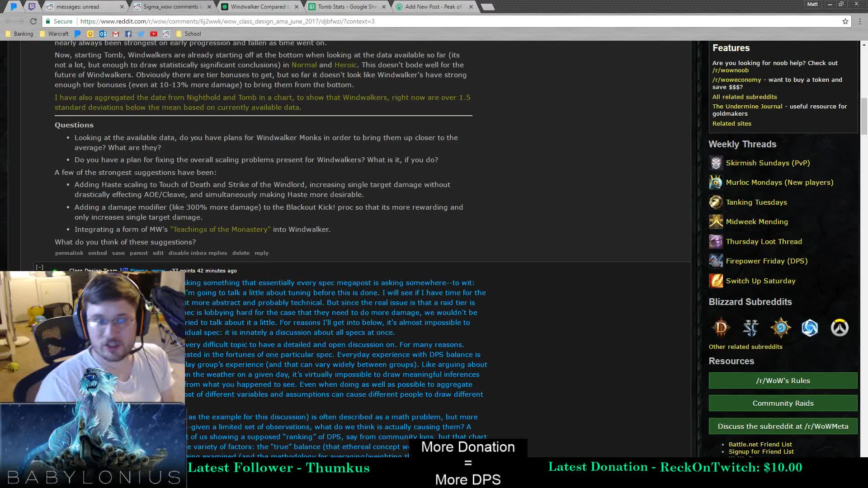Click the reddit URL in the address bar
Screen dimensions: 868x488
227,21
